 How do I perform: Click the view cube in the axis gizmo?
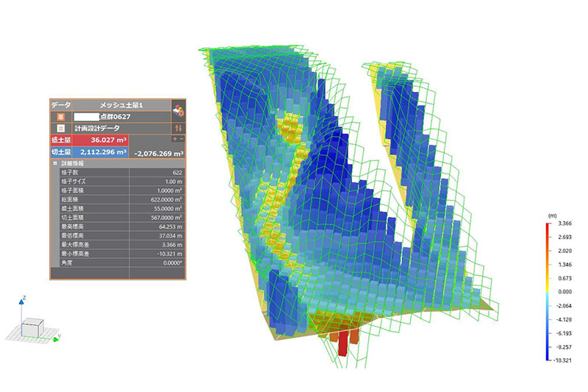tap(32, 327)
